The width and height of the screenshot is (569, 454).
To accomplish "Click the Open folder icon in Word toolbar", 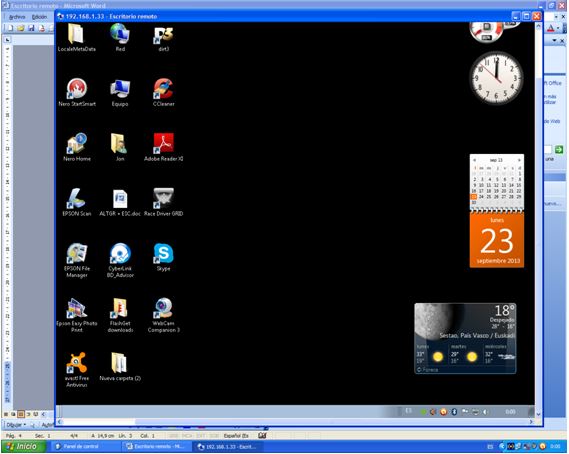I will point(21,28).
